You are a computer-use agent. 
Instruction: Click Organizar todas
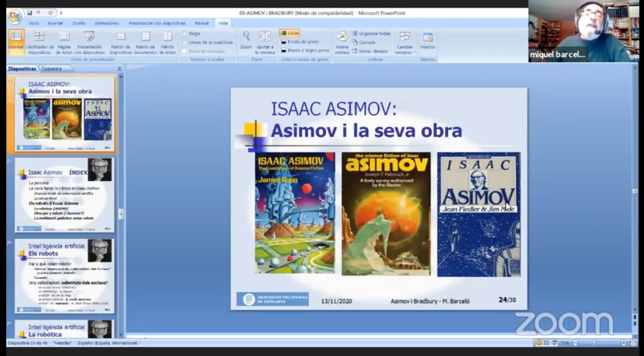click(x=371, y=33)
